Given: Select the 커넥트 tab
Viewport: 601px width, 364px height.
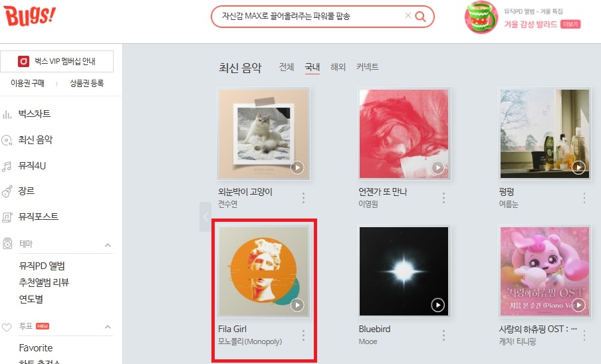Looking at the screenshot, I should [x=367, y=67].
